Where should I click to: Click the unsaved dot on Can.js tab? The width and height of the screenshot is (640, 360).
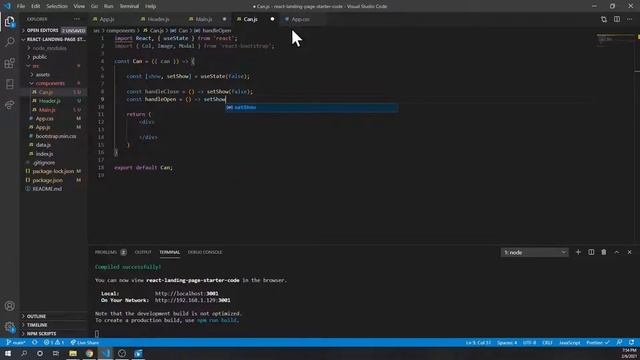point(272,19)
